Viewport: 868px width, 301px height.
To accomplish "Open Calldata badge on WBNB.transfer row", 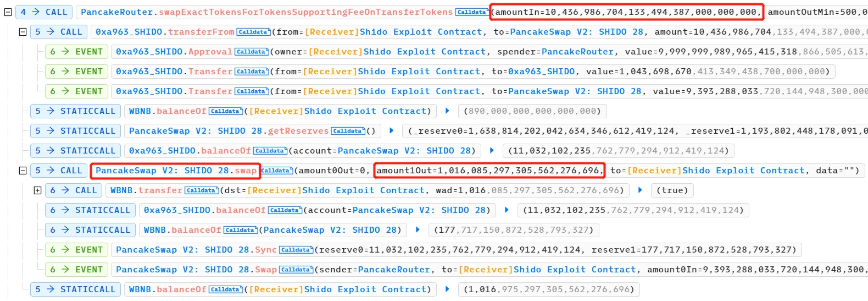I will coord(201,190).
